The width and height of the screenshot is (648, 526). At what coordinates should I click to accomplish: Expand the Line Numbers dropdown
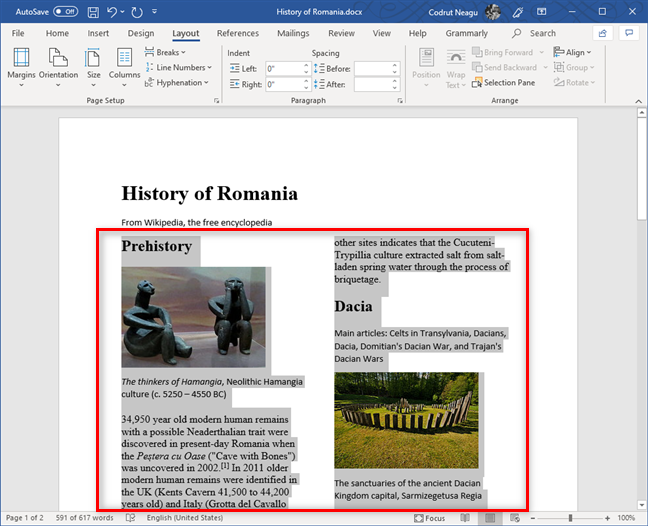pyautogui.click(x=179, y=67)
